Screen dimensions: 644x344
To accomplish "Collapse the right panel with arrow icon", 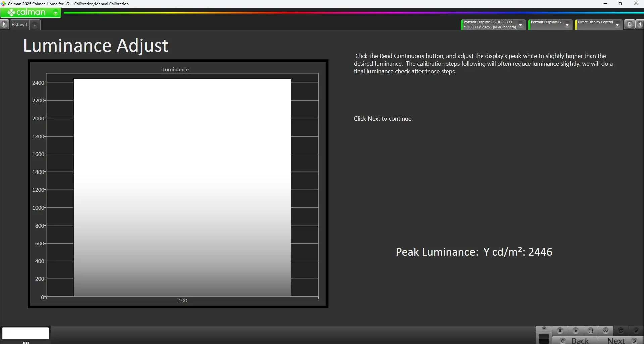I will pos(640,24).
